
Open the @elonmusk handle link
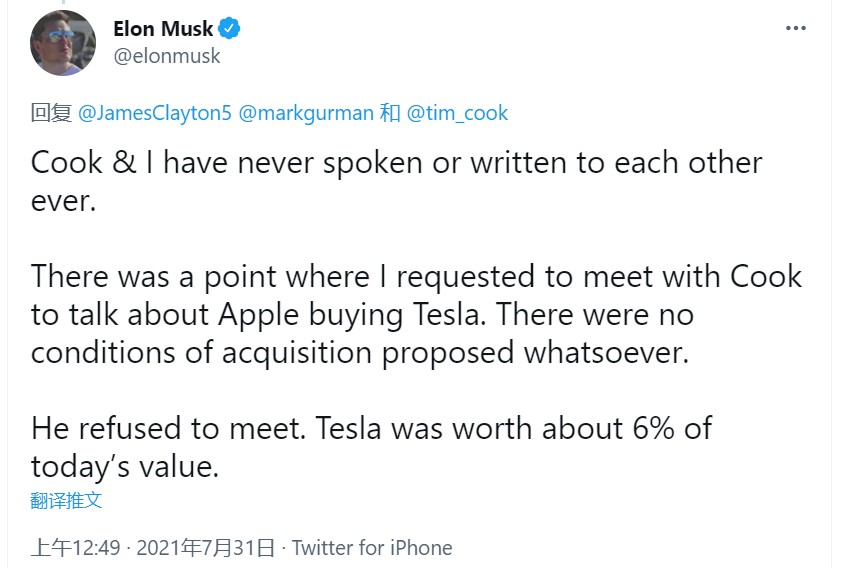tap(167, 56)
